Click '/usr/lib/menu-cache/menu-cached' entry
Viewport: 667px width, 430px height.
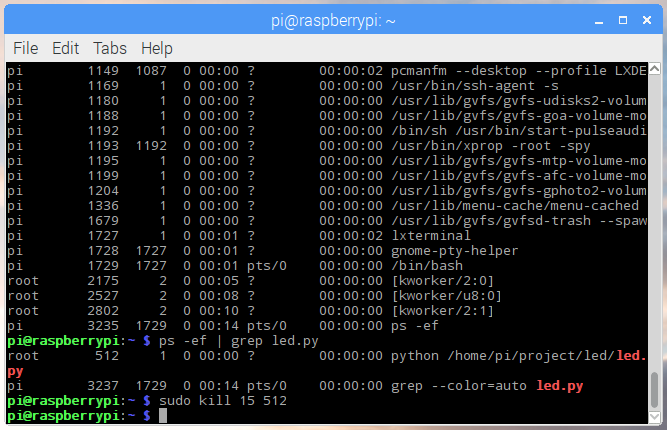[515, 206]
